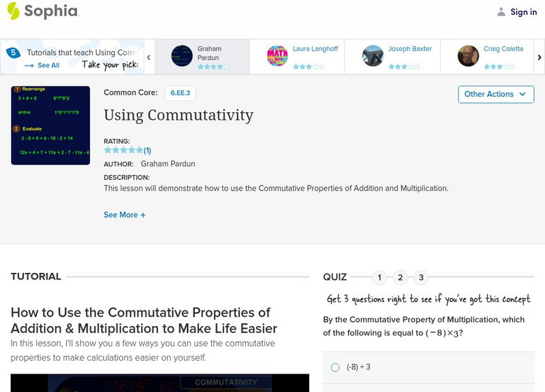Select Laura Langhoff's avatar
Viewport: 545px width, 392px height.
(x=278, y=56)
